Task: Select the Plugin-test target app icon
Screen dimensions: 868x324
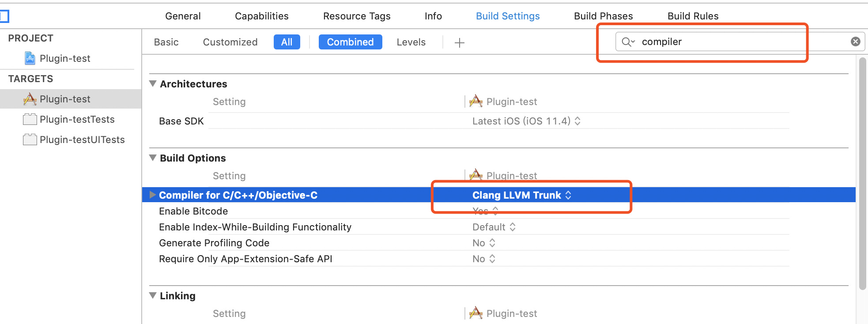Action: click(x=30, y=99)
